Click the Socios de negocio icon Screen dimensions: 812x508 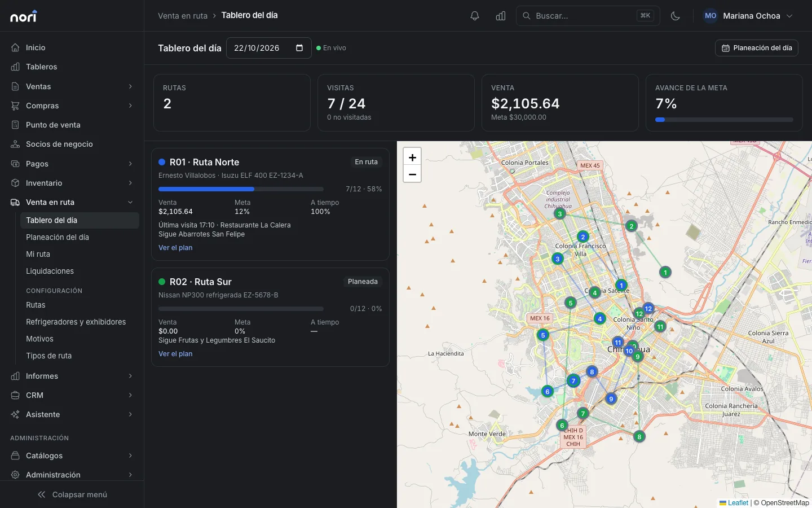tap(15, 144)
